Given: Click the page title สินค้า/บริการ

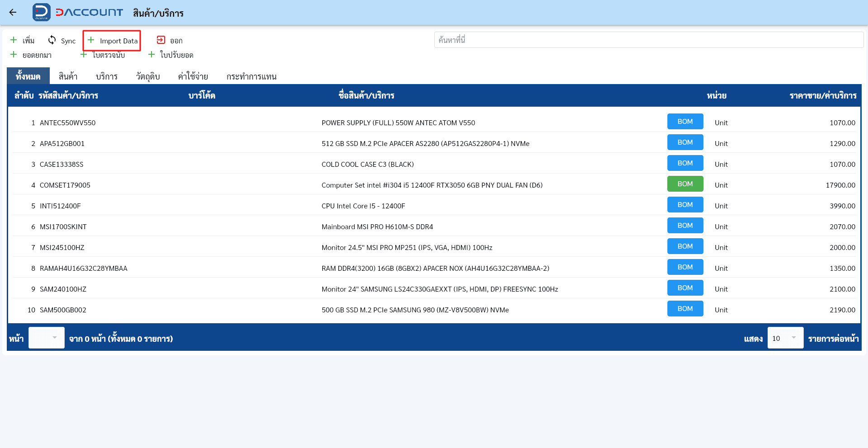Looking at the screenshot, I should pos(158,13).
